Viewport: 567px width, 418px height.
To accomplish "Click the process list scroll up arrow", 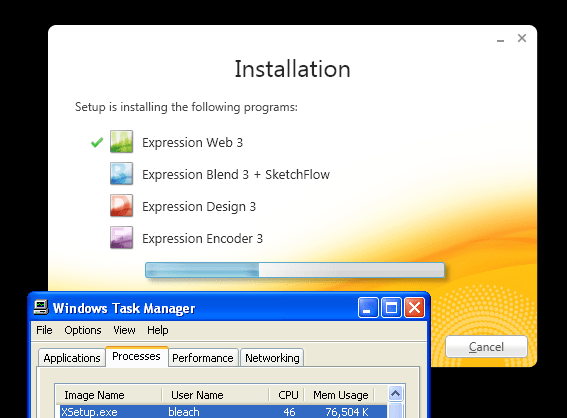I will point(396,393).
